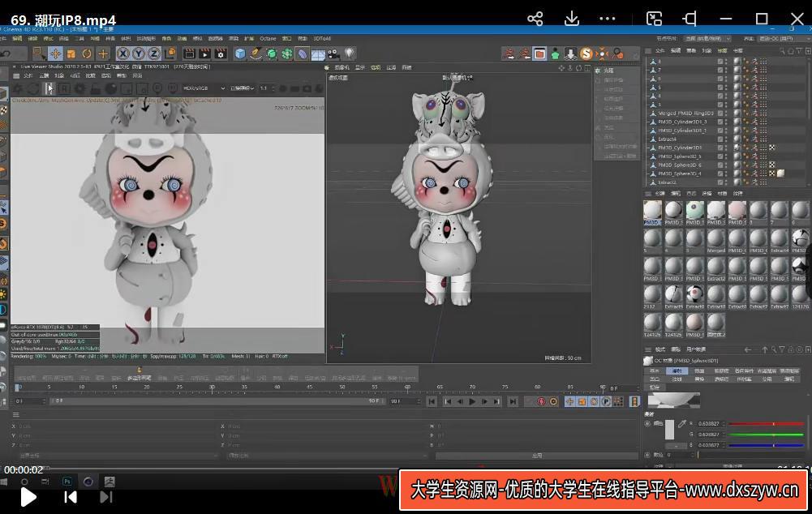The image size is (812, 514).
Task: Click the green Cloner MoGraph icon
Action: click(x=287, y=54)
